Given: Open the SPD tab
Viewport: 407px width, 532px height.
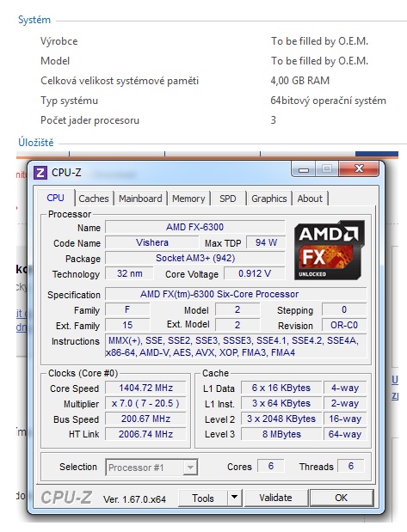Looking at the screenshot, I should 228,199.
